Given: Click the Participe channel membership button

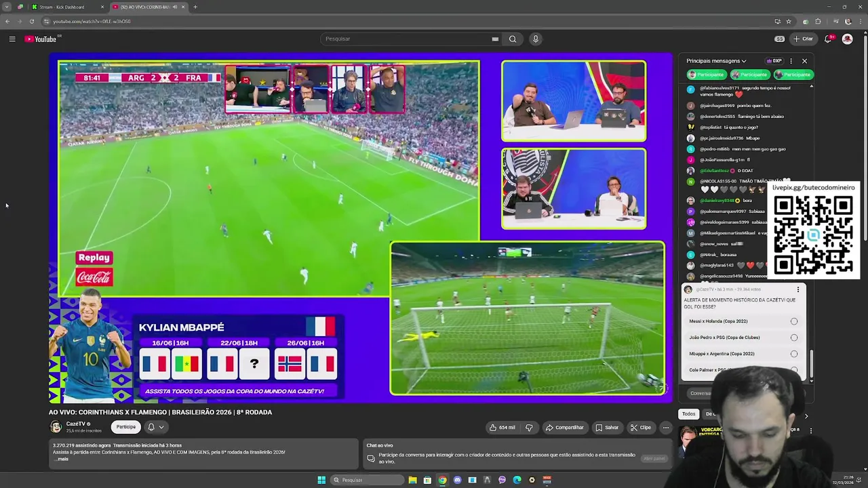Looking at the screenshot, I should pyautogui.click(x=125, y=427).
